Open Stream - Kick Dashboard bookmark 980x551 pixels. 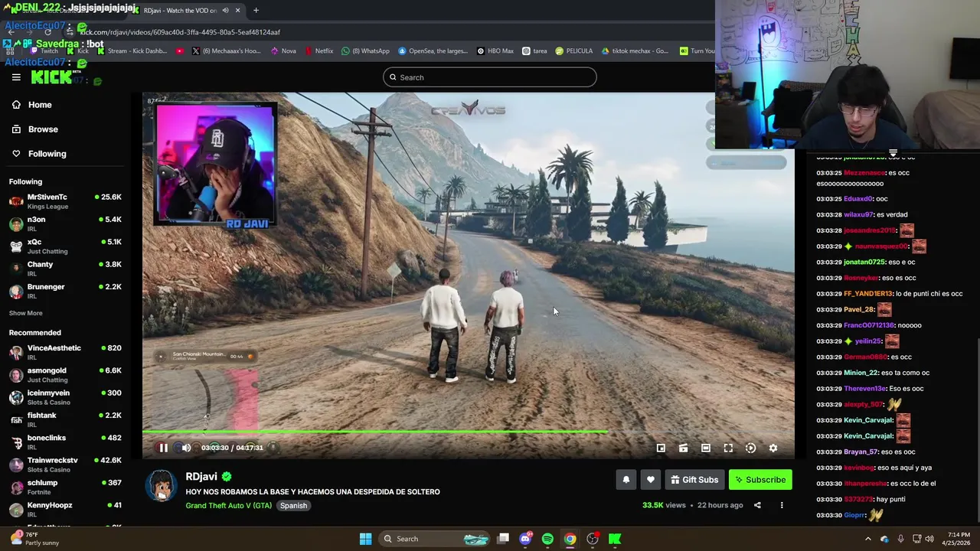click(132, 51)
